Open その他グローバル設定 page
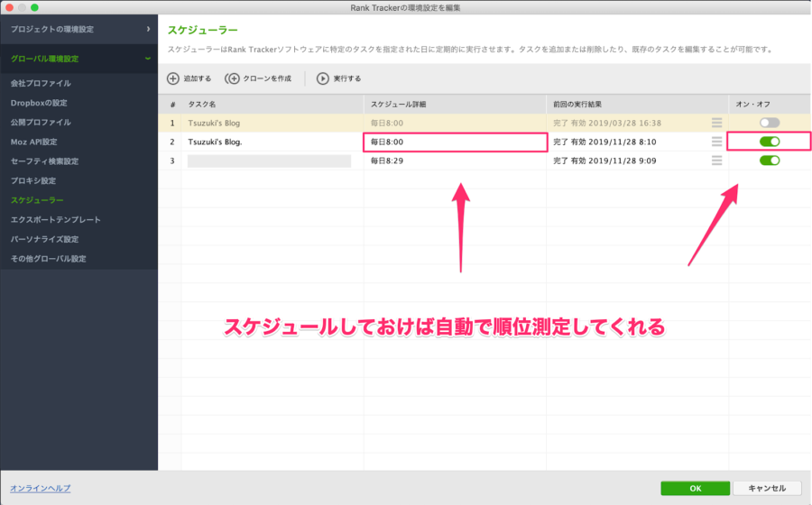The width and height of the screenshot is (812, 505). pos(48,259)
